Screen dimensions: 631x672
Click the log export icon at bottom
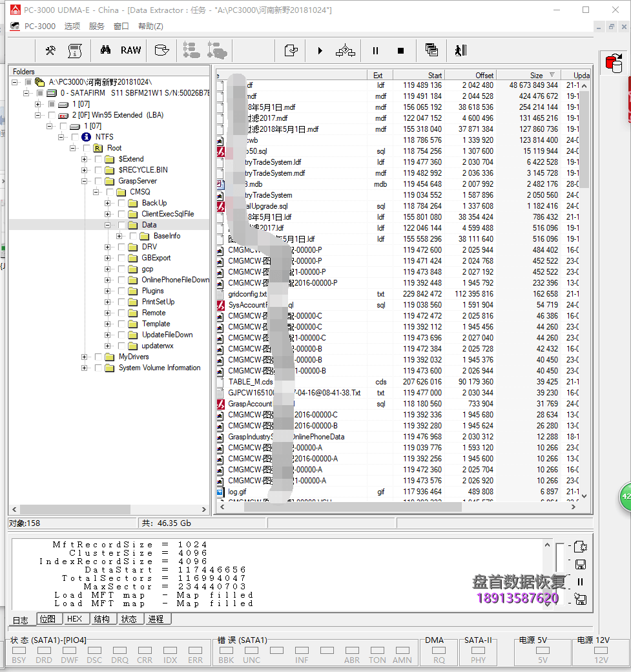pyautogui.click(x=581, y=599)
